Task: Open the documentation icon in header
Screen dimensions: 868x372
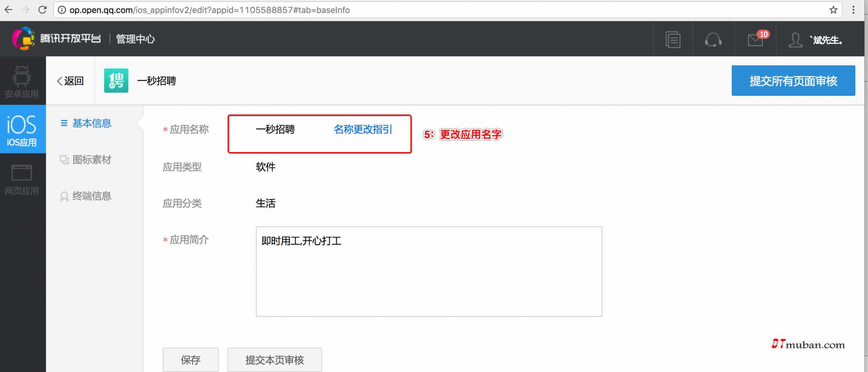Action: pyautogui.click(x=673, y=40)
